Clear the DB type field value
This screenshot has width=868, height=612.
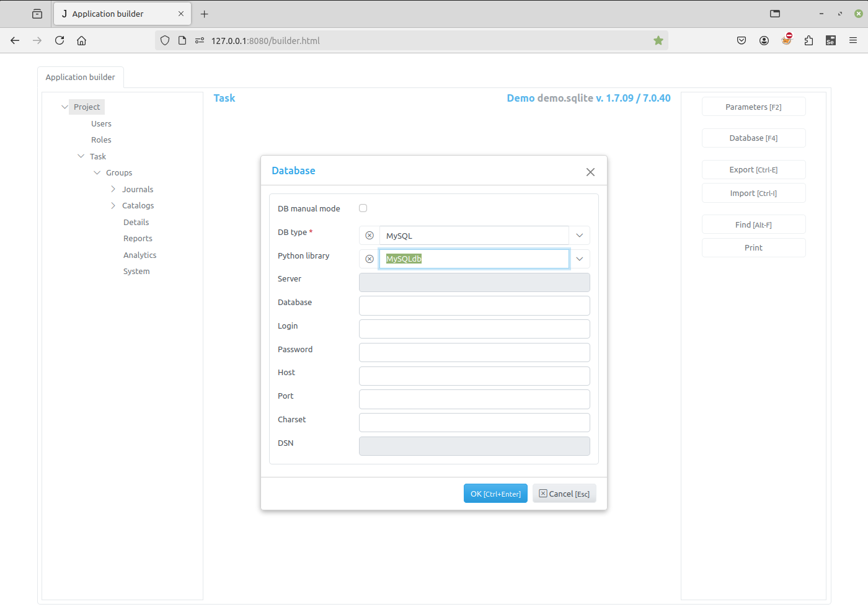click(370, 236)
